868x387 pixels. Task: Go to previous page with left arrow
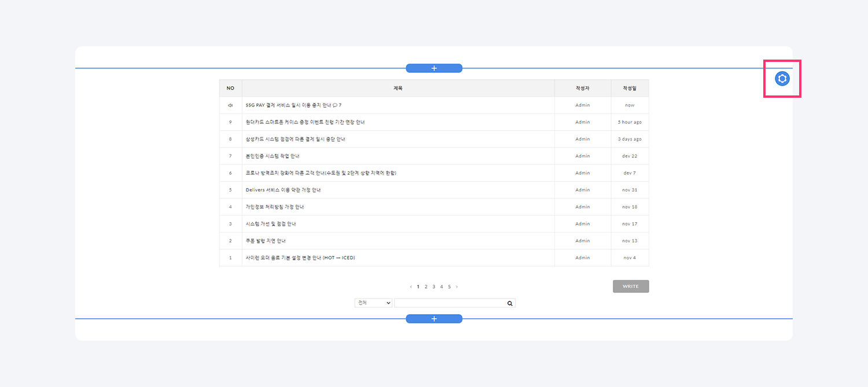(411, 287)
